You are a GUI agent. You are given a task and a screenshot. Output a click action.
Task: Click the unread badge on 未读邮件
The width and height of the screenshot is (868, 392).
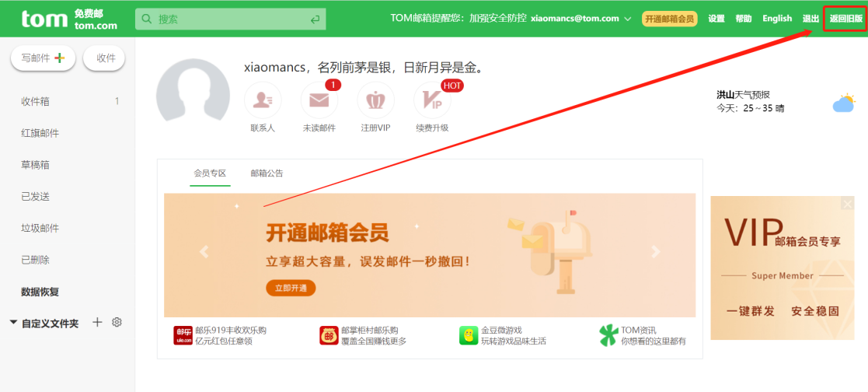pos(333,86)
